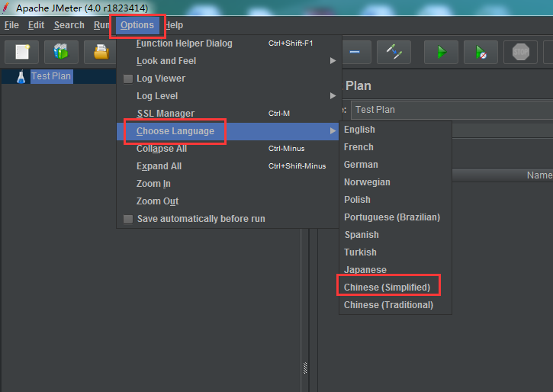
Task: Click the New test plan icon
Action: tap(22, 52)
